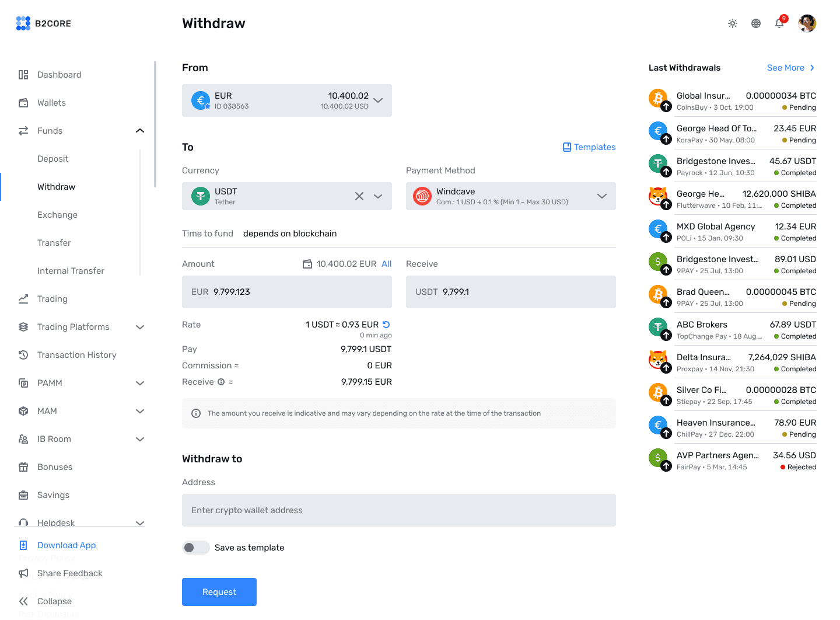Open Internal Transfer from the Funds menu

70,270
